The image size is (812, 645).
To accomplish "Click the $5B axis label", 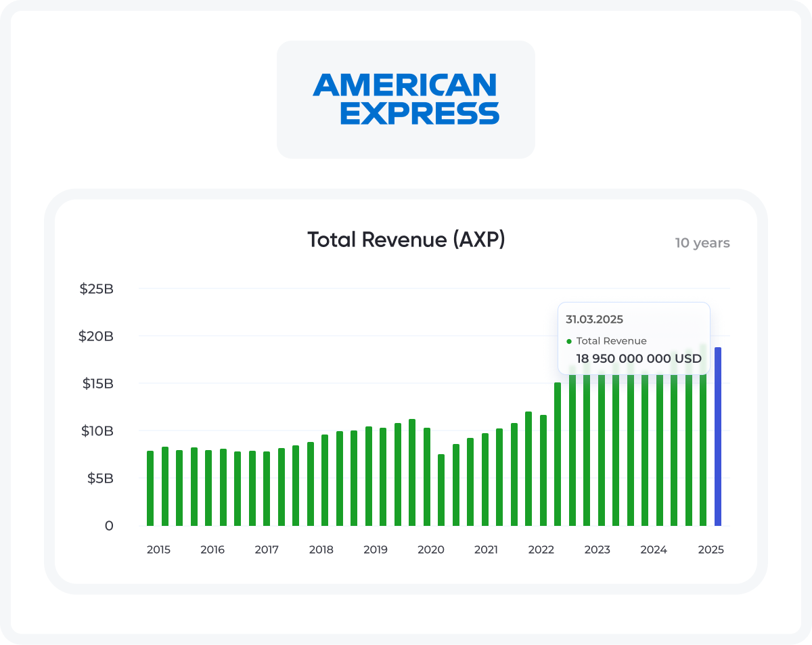I will [x=99, y=479].
